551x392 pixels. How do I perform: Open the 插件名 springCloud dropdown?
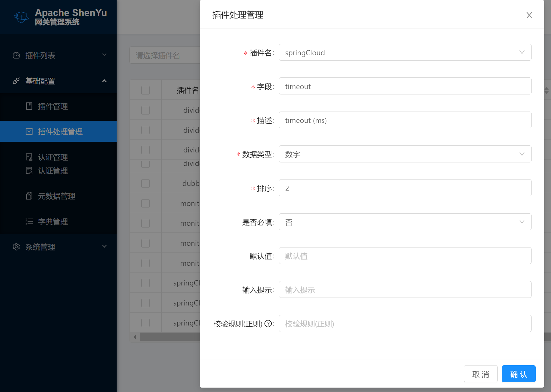(x=405, y=52)
